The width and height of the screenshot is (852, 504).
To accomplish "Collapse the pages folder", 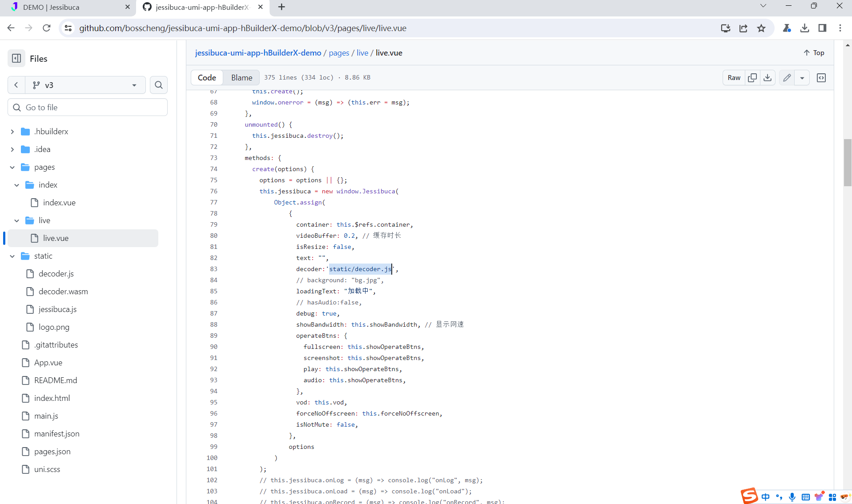I will pyautogui.click(x=12, y=167).
